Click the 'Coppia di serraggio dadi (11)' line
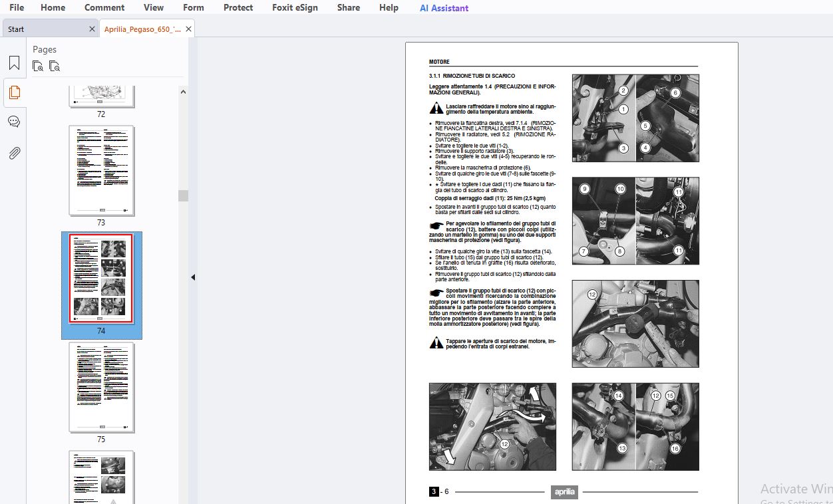833x504 pixels. coord(490,198)
